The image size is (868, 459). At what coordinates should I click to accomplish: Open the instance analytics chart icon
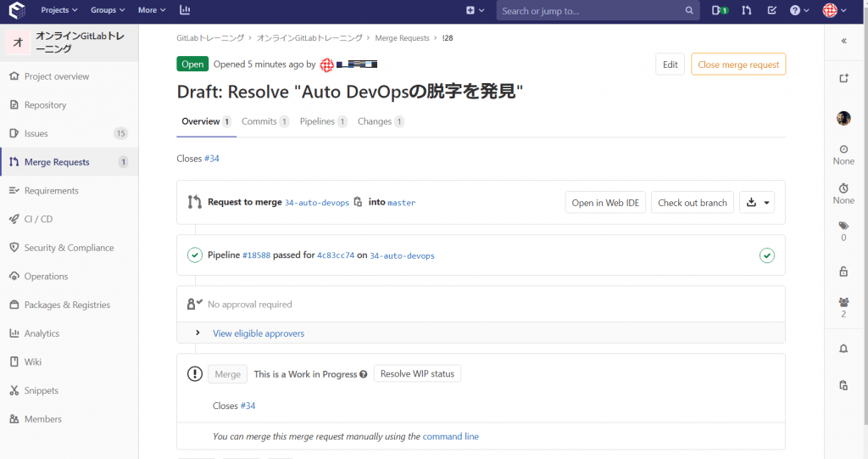(185, 10)
